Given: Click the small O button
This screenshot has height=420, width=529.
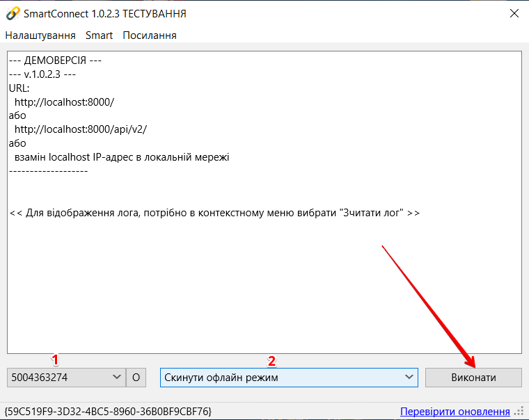Looking at the screenshot, I should pyautogui.click(x=136, y=378).
